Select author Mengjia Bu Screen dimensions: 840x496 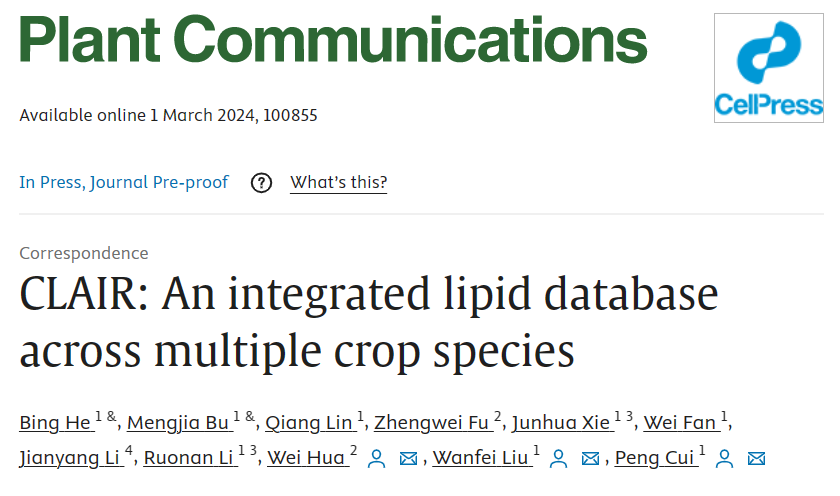point(179,423)
